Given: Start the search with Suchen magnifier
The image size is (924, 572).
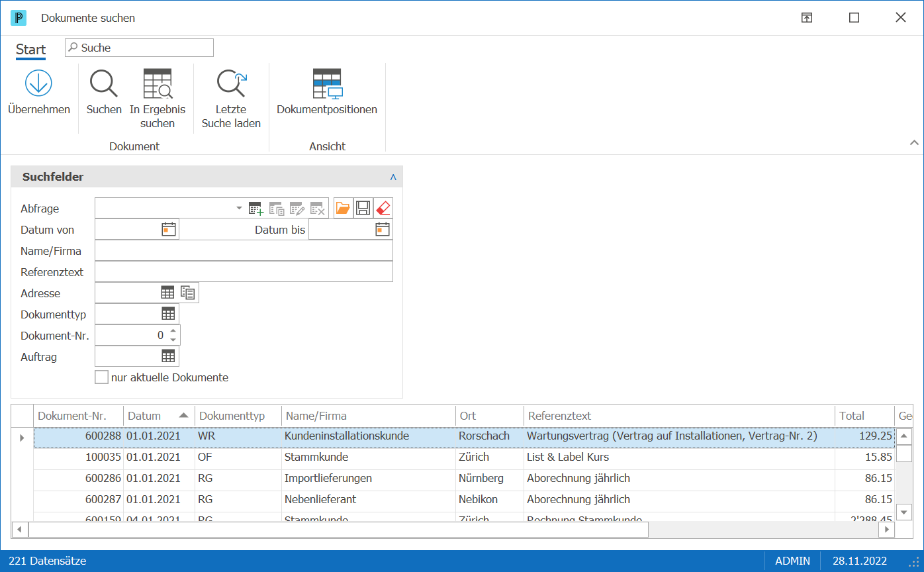Looking at the screenshot, I should 104,83.
